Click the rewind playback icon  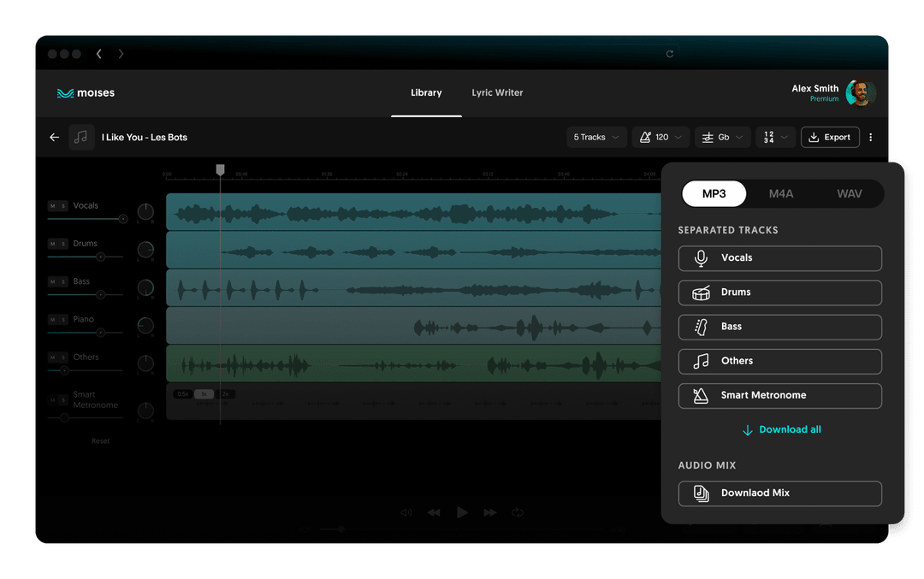(x=434, y=512)
